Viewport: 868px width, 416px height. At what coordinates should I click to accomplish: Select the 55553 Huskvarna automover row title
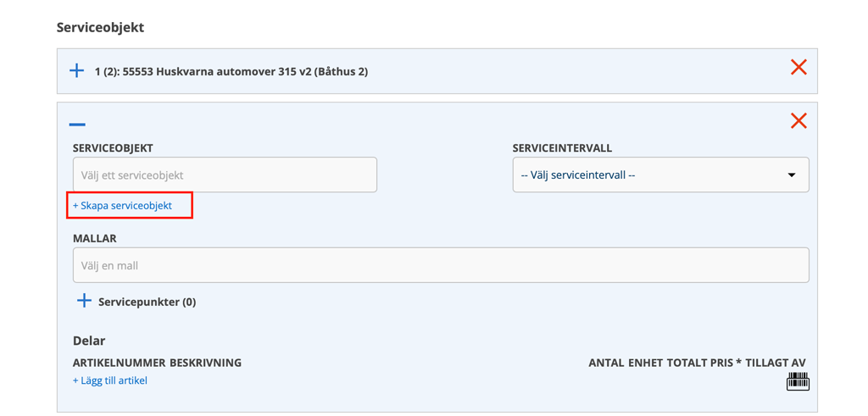(x=231, y=71)
